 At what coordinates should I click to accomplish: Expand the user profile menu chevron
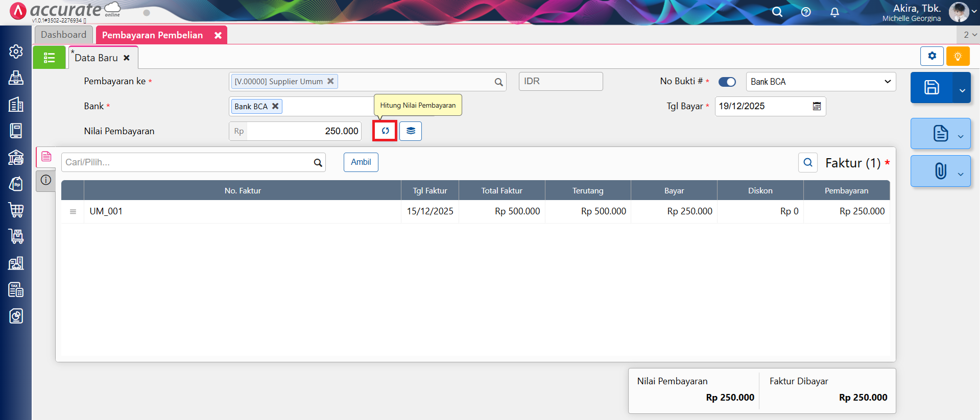[x=974, y=11]
